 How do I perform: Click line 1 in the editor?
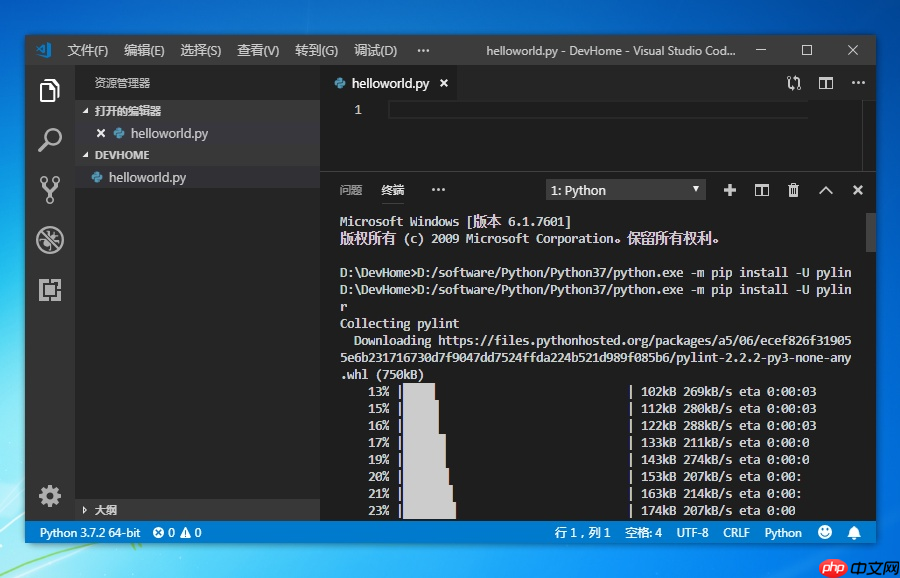598,110
